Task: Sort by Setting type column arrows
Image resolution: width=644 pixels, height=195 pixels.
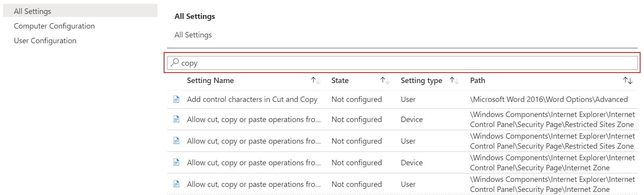Action: pyautogui.click(x=454, y=80)
